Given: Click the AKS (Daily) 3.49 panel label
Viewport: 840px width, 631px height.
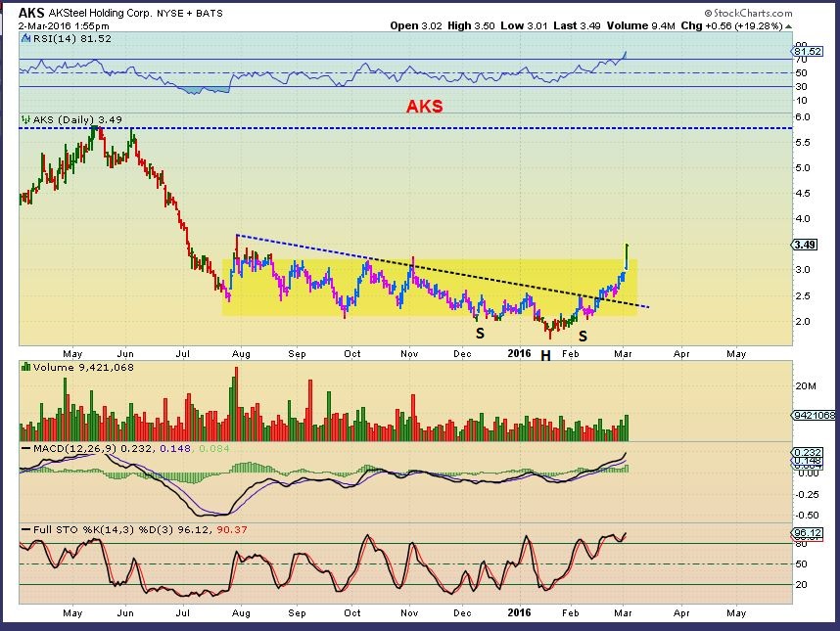Looking at the screenshot, I should tap(77, 120).
